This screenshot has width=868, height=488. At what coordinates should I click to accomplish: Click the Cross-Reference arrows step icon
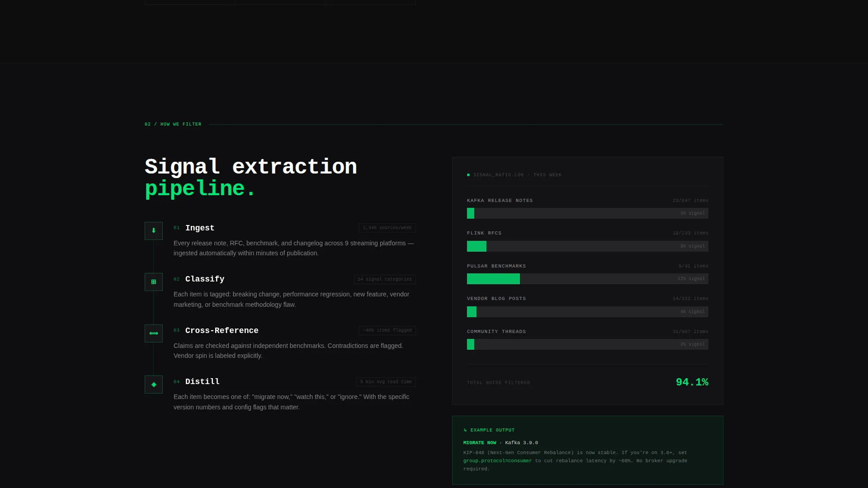click(x=154, y=333)
